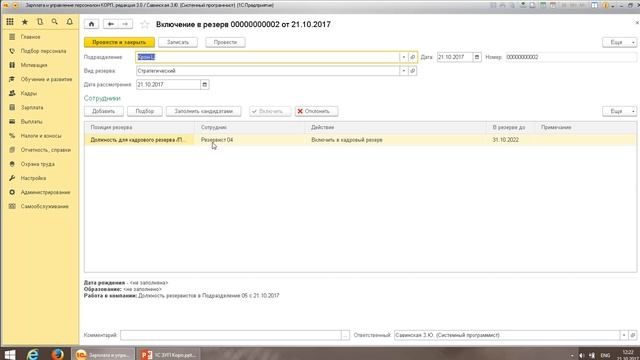Sort by Позиция резерва column header
This screenshot has width=640, height=360.
140,127
